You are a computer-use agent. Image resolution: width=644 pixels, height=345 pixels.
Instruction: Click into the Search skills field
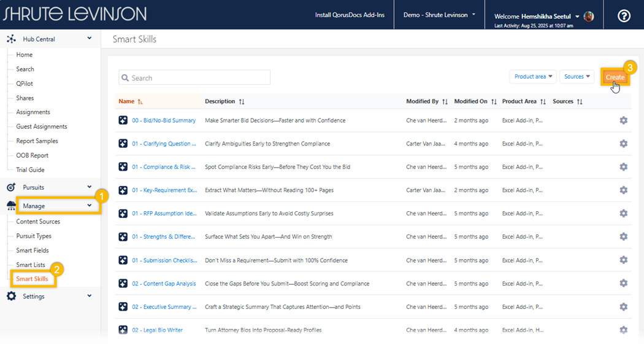click(x=194, y=78)
